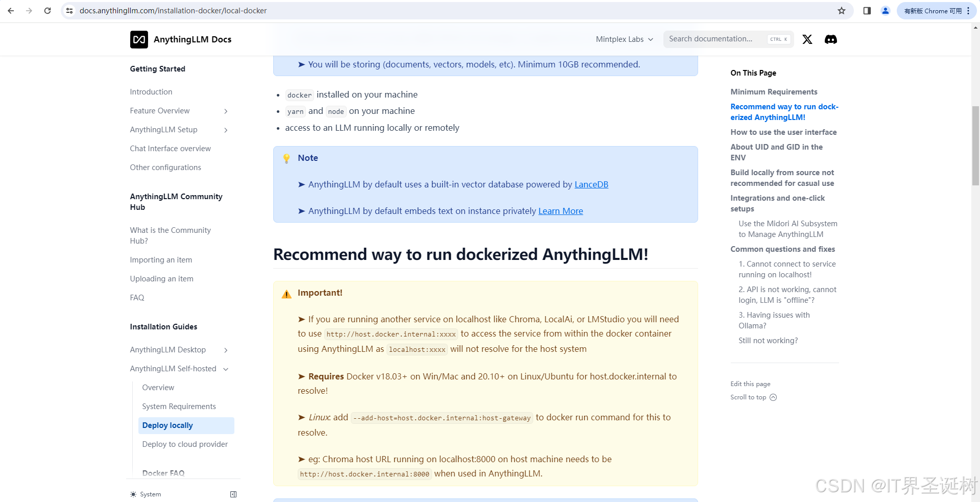
Task: Click the LanceDB link
Action: point(591,184)
